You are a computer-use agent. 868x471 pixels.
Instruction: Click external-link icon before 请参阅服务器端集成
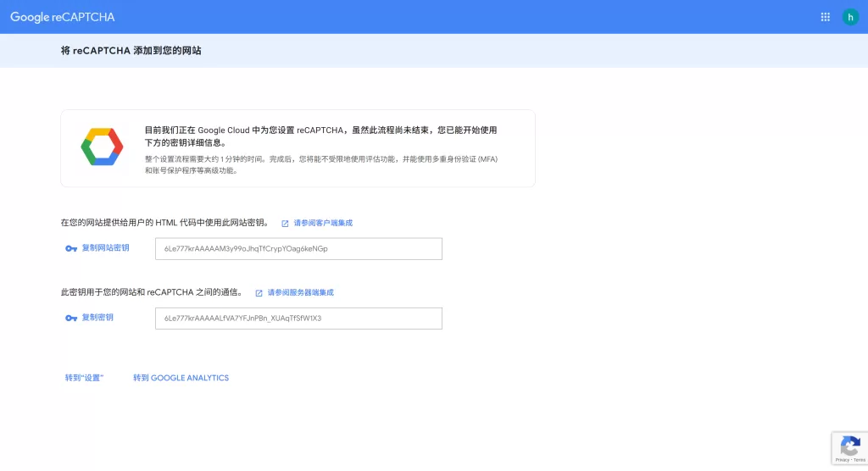point(259,293)
